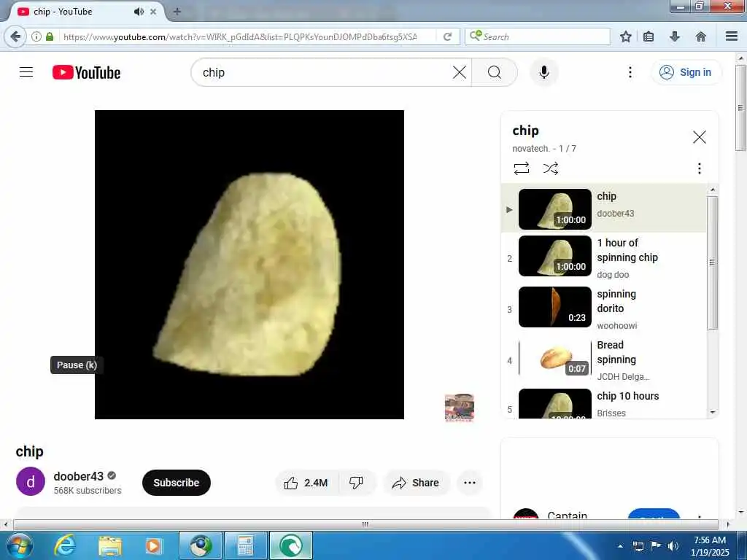Click the URL address bar
Screen dimensions: 747x560
tap(239, 36)
